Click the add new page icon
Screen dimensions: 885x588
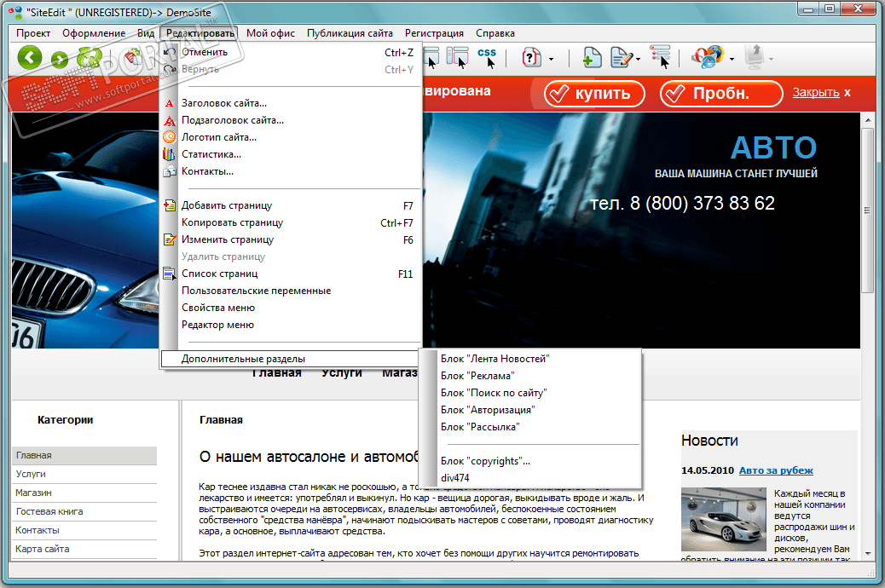click(592, 58)
